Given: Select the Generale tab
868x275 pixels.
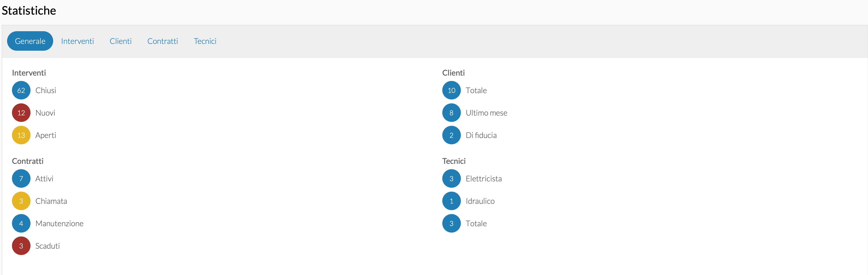Looking at the screenshot, I should coord(30,41).
